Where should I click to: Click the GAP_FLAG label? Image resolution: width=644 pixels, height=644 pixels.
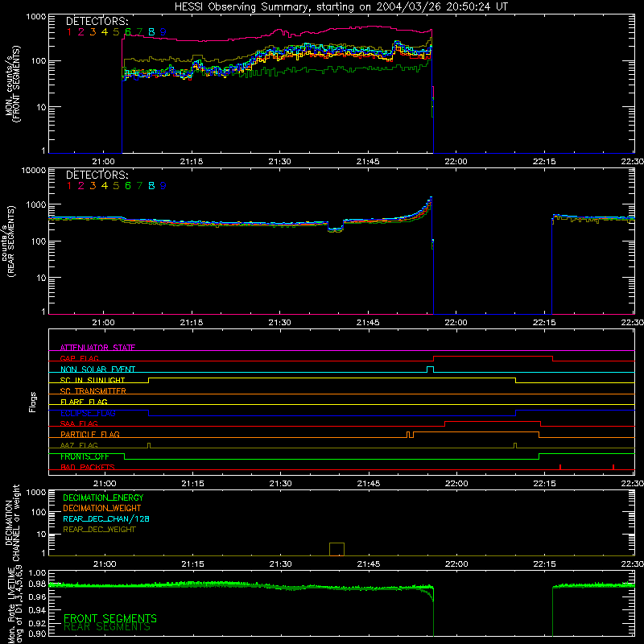[x=80, y=358]
